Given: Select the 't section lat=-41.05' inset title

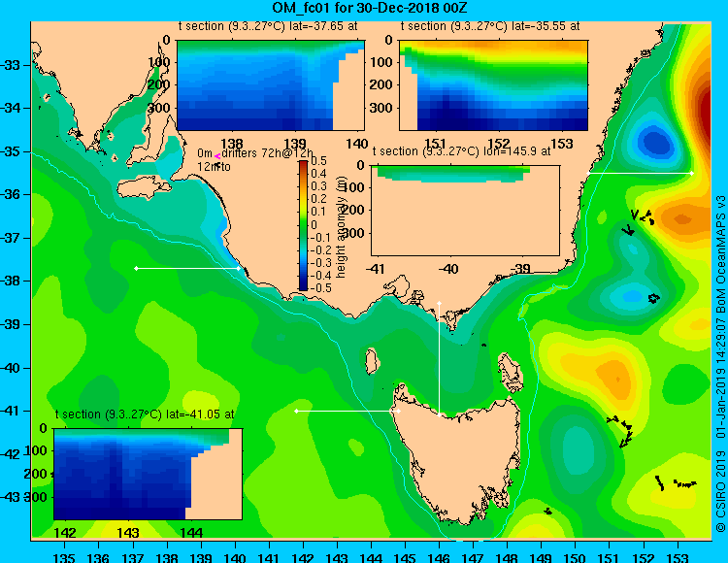Looking at the screenshot, I should [145, 414].
